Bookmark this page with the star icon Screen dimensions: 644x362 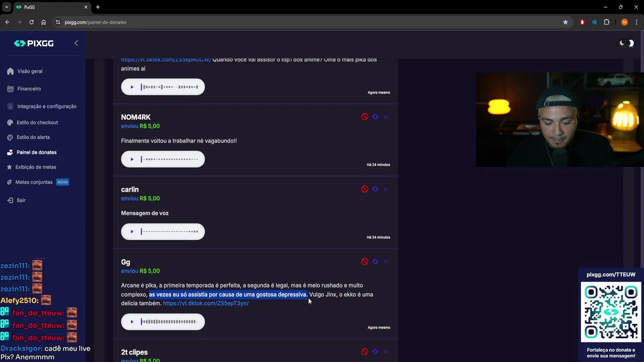(566, 22)
